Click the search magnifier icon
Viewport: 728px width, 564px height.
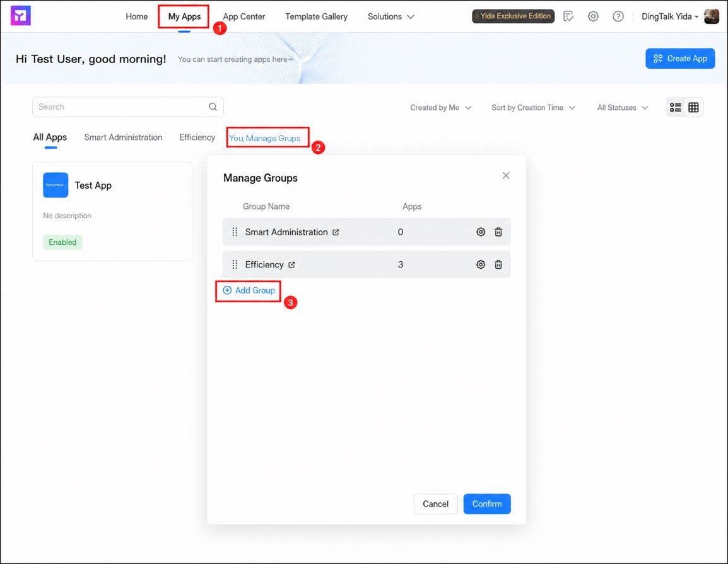[213, 107]
